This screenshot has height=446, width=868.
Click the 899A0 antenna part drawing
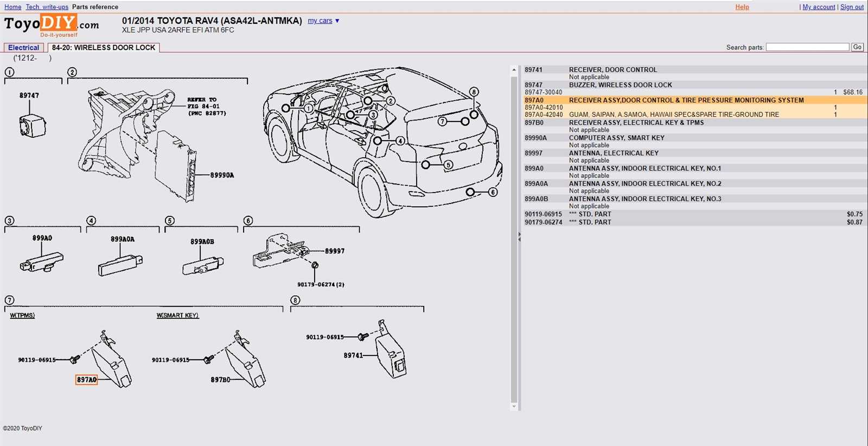click(x=42, y=262)
